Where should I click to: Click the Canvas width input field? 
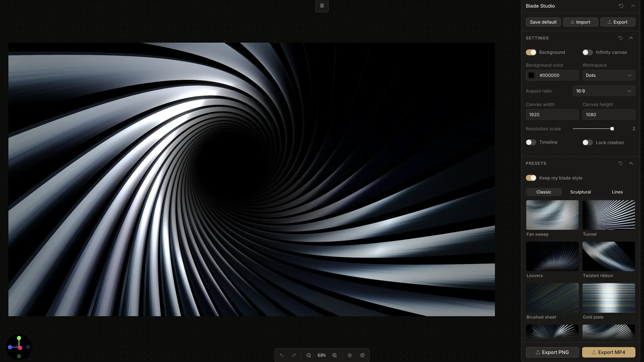(x=552, y=114)
